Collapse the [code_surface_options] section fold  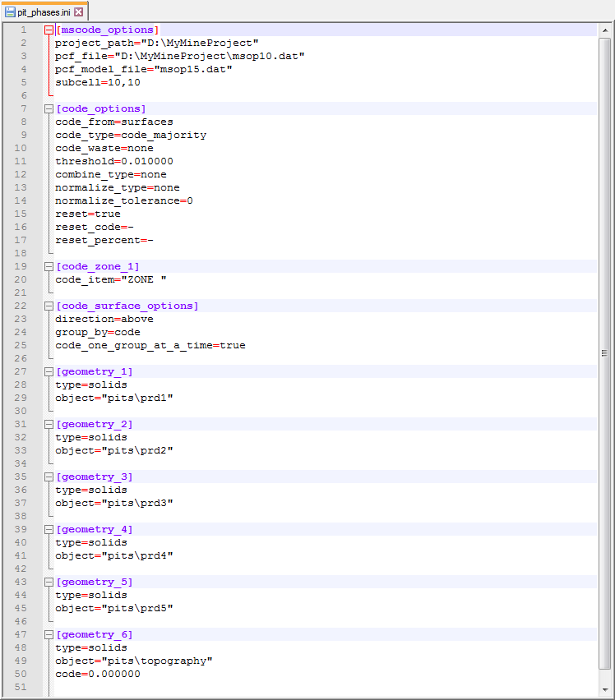(x=49, y=306)
